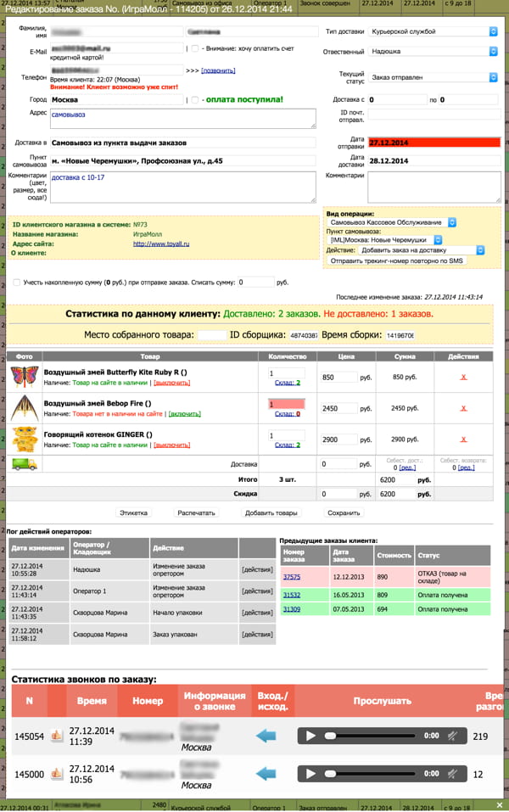Viewport: 509px width, 812px height.
Task: Open the 'Ответственный' dropdown showing Надюшка
Action: pyautogui.click(x=433, y=51)
